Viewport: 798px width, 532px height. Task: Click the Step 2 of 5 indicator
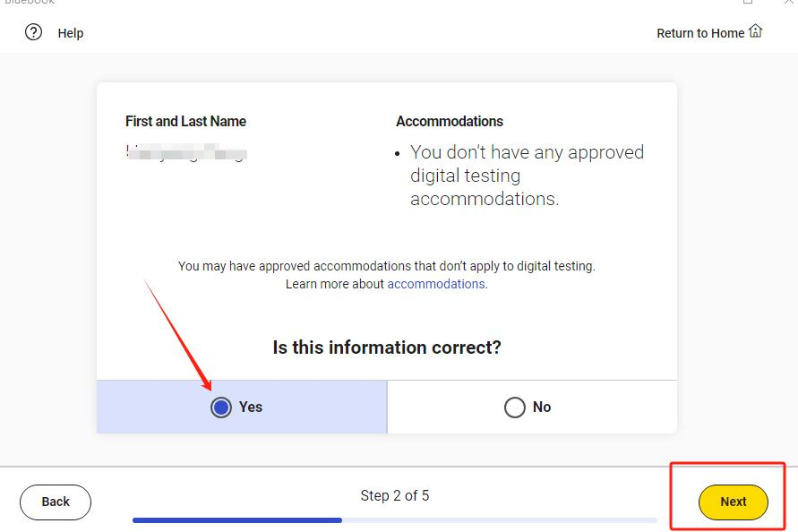395,495
